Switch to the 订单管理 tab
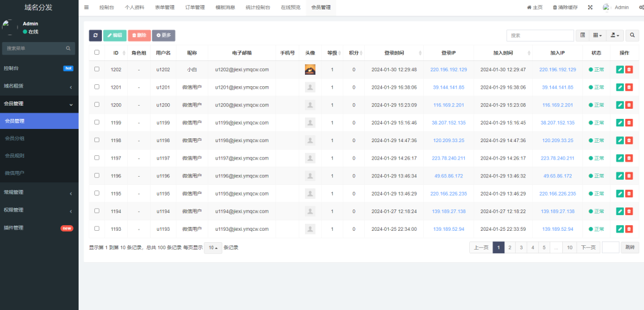 click(x=195, y=8)
